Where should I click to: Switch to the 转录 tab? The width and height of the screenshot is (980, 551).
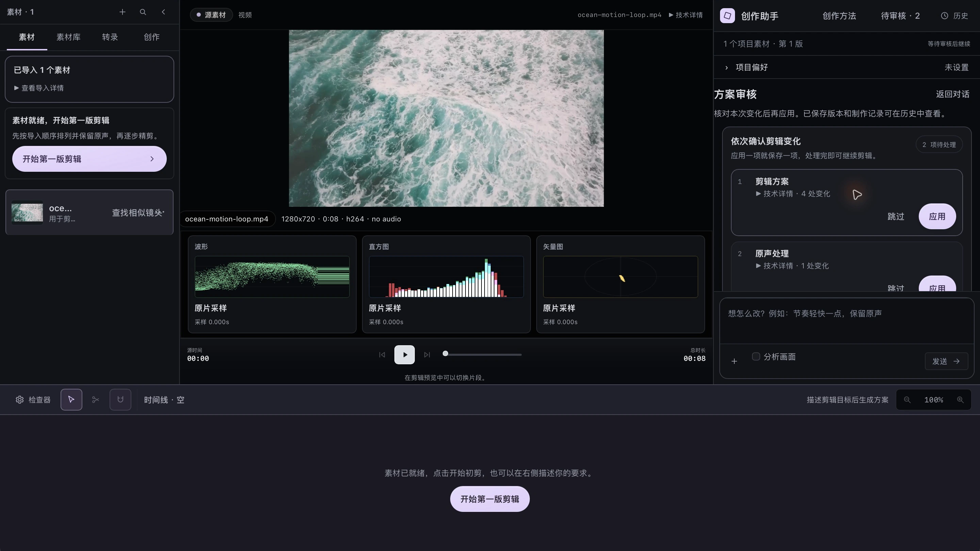pos(110,37)
